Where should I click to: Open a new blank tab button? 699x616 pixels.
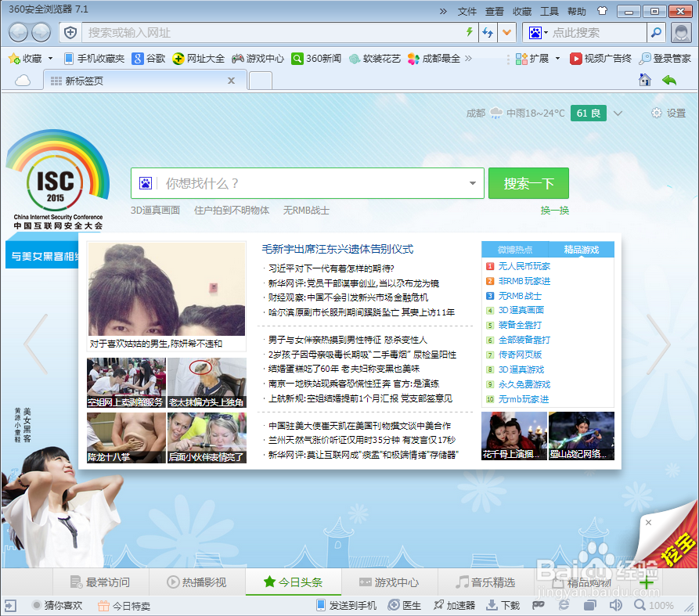point(260,81)
